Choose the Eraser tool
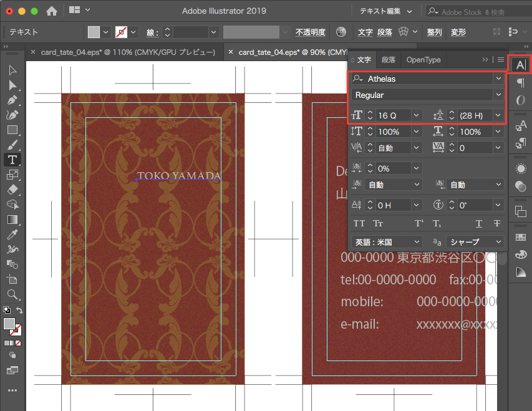Screen dimensions: 532x411 (x=12, y=190)
